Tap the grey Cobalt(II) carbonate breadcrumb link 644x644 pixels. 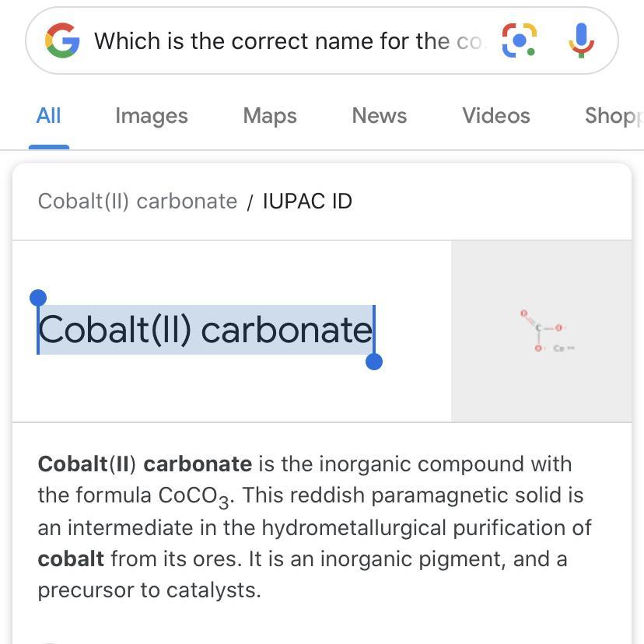(138, 201)
